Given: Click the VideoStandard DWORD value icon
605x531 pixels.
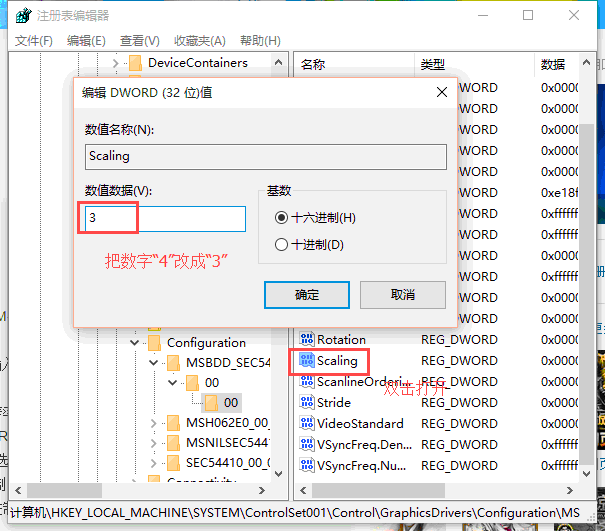Looking at the screenshot, I should point(307,423).
